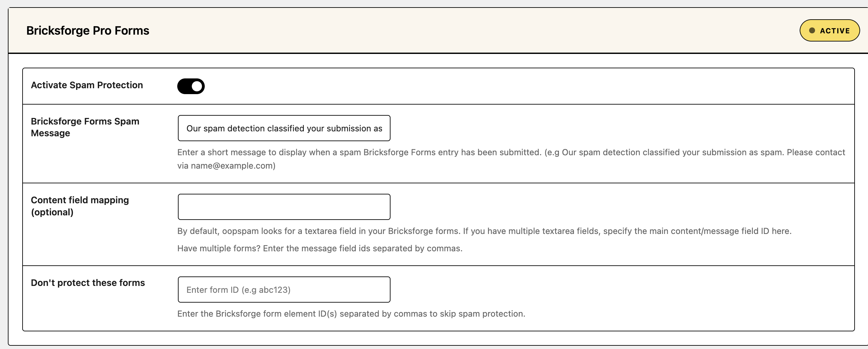This screenshot has height=349, width=868.
Task: Click the dot icon inside ACTIVE badge
Action: coord(812,31)
